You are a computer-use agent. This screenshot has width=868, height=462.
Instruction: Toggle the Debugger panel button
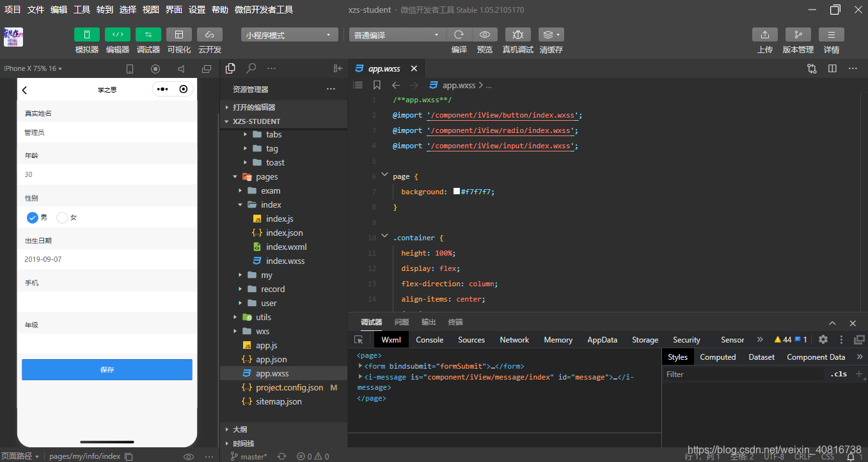pos(148,35)
